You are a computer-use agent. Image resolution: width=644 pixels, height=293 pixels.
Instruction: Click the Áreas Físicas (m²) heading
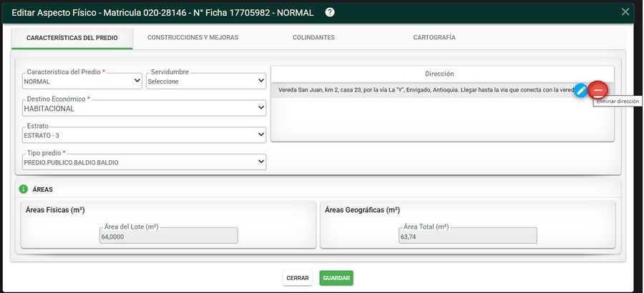(x=55, y=210)
